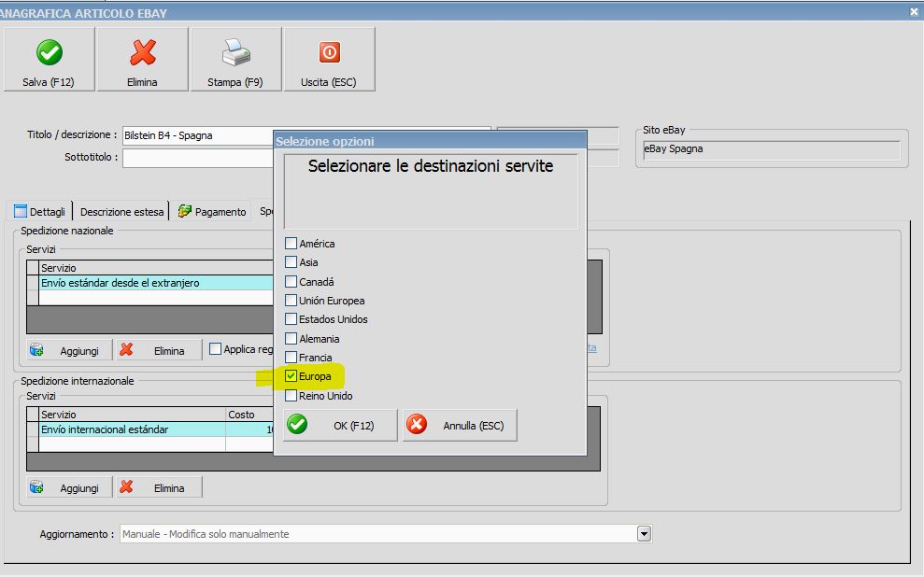Click the Elimina cross icon under Spedizione nazionale

tap(126, 350)
